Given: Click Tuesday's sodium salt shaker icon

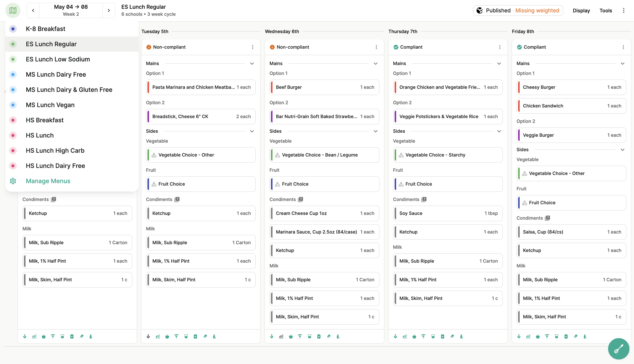Looking at the screenshot, I should click(205, 336).
